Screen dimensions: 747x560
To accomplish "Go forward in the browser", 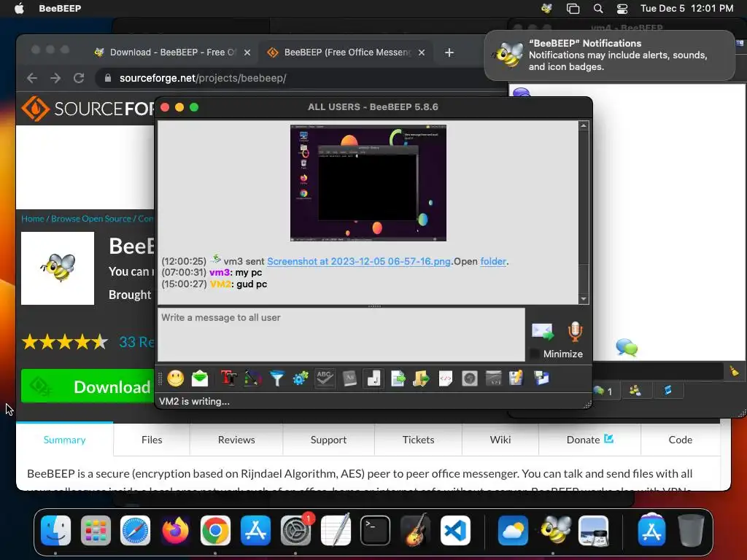I will tap(55, 78).
